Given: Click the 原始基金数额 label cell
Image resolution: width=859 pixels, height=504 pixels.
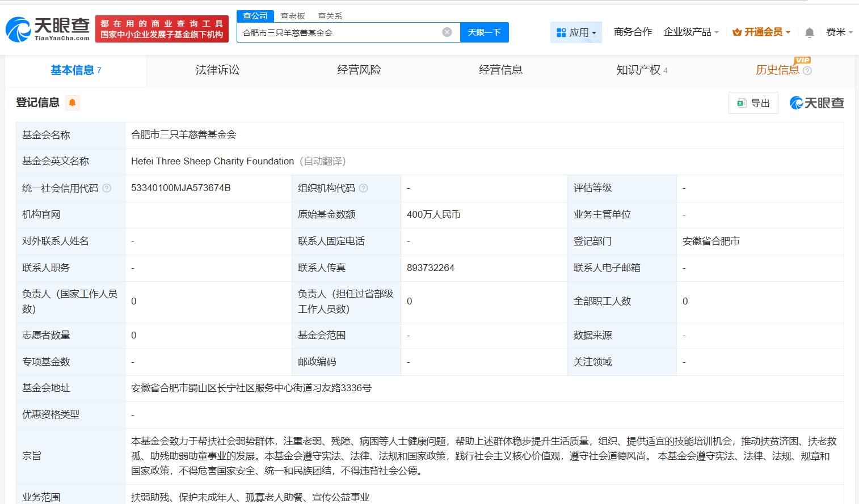Looking at the screenshot, I should coord(346,215).
